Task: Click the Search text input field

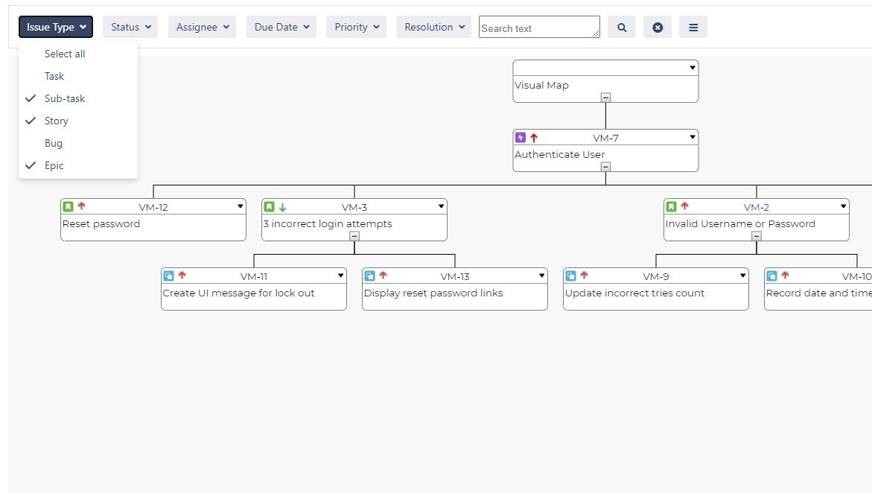Action: (538, 28)
